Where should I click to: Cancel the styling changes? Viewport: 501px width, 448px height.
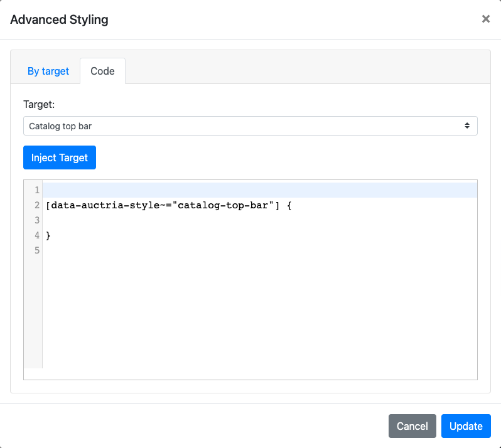[412, 426]
